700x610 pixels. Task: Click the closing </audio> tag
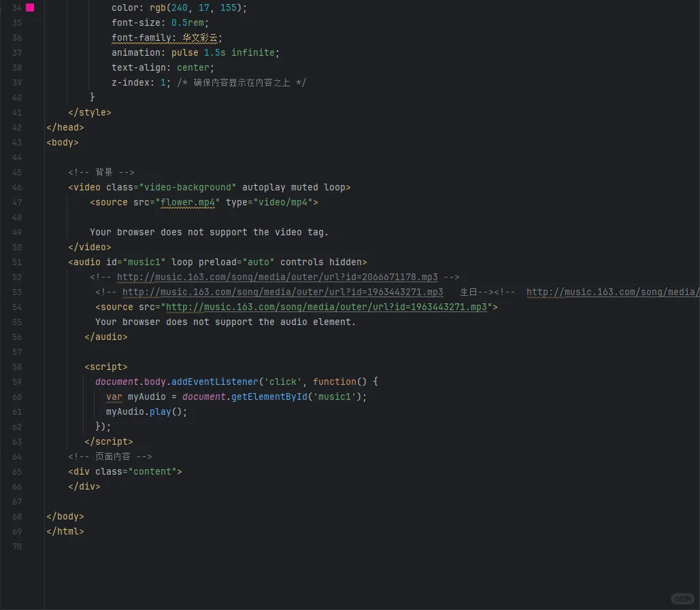(x=106, y=337)
